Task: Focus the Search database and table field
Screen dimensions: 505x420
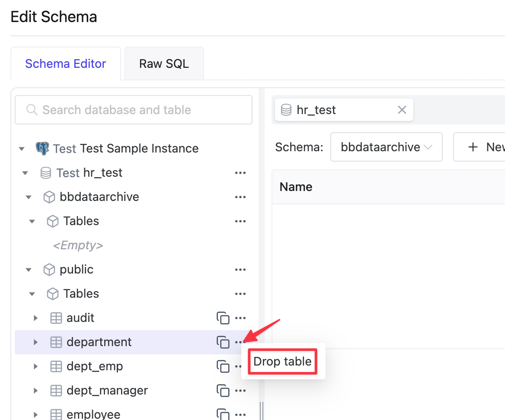Action: point(133,110)
